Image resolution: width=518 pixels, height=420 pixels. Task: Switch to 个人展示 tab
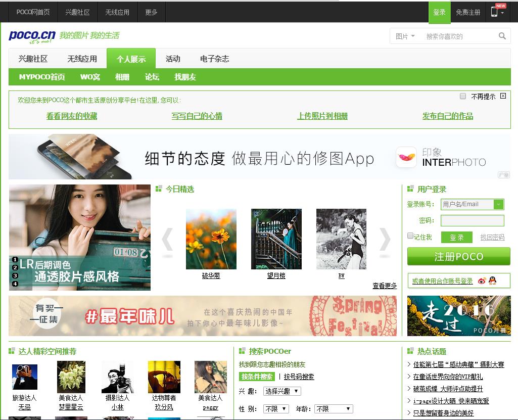[131, 59]
